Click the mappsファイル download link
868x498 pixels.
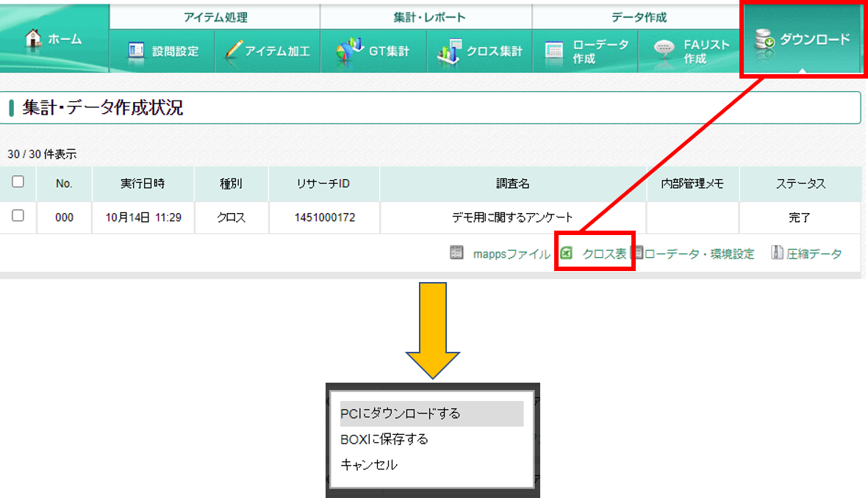point(512,254)
